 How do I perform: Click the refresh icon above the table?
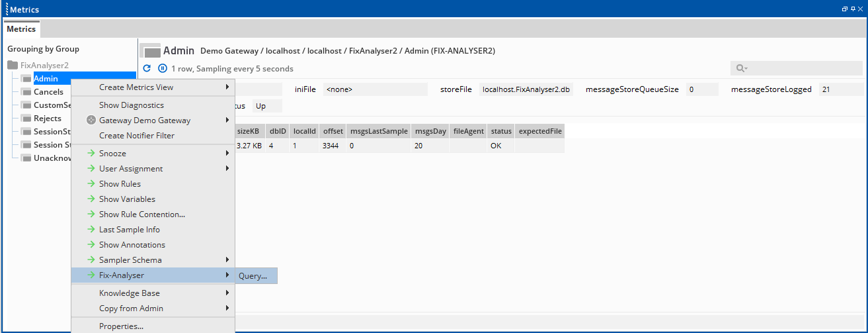coord(147,68)
